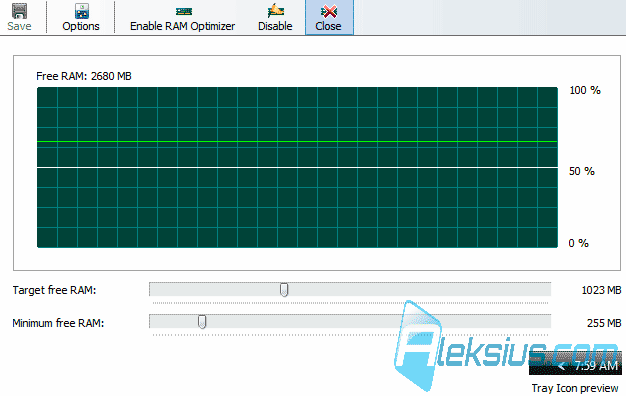Click the Free RAM: 2680 MB label
Image resolution: width=626 pixels, height=396 pixels.
pos(84,76)
